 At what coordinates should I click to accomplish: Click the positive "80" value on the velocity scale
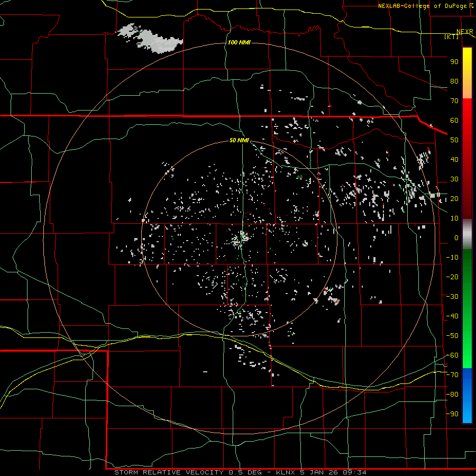tap(454, 81)
